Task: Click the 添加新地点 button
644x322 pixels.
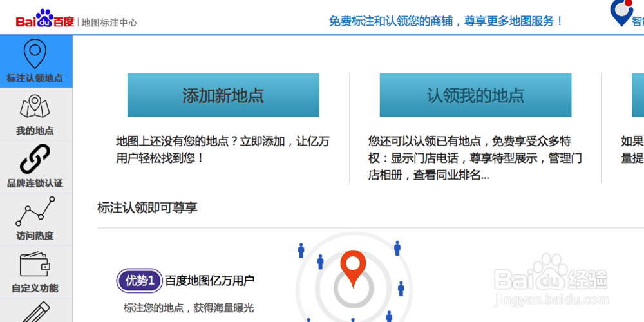Action: click(x=223, y=95)
